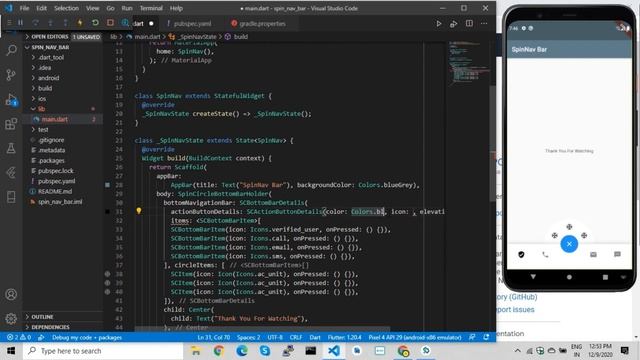Click the Step Out debug button
The width and height of the screenshot is (640, 360).
point(65,23)
